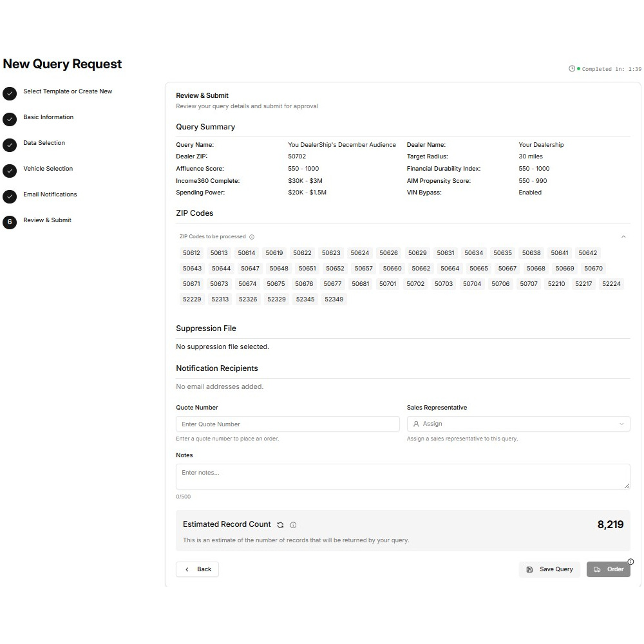
Task: Click the Order button
Action: [x=609, y=569]
